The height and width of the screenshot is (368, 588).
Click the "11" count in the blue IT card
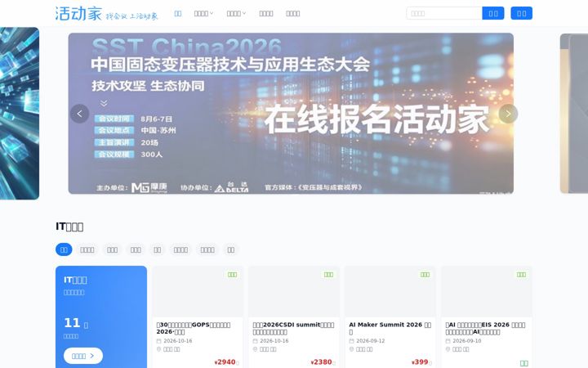pos(72,322)
